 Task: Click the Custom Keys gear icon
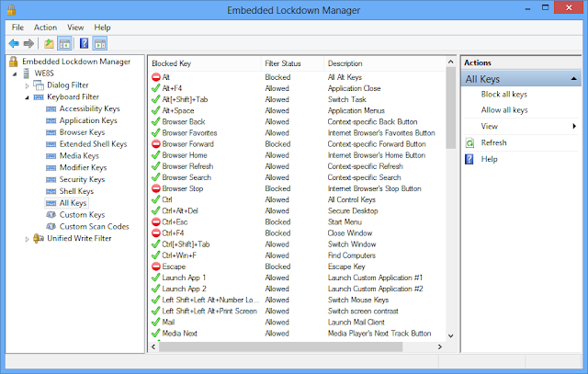pyautogui.click(x=51, y=215)
